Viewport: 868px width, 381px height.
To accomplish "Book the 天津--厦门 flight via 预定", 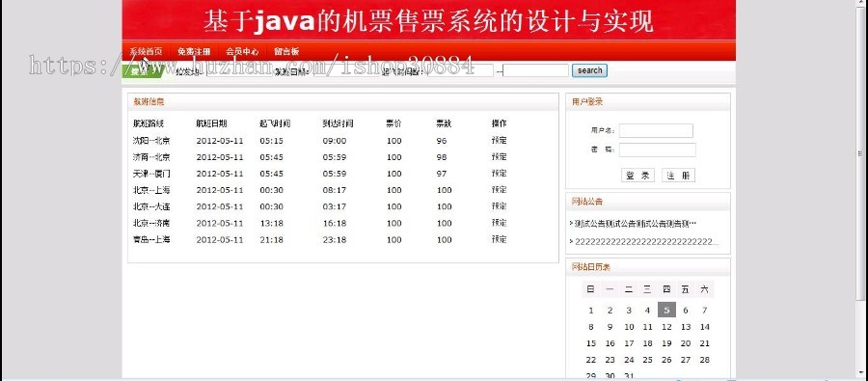I will (499, 174).
